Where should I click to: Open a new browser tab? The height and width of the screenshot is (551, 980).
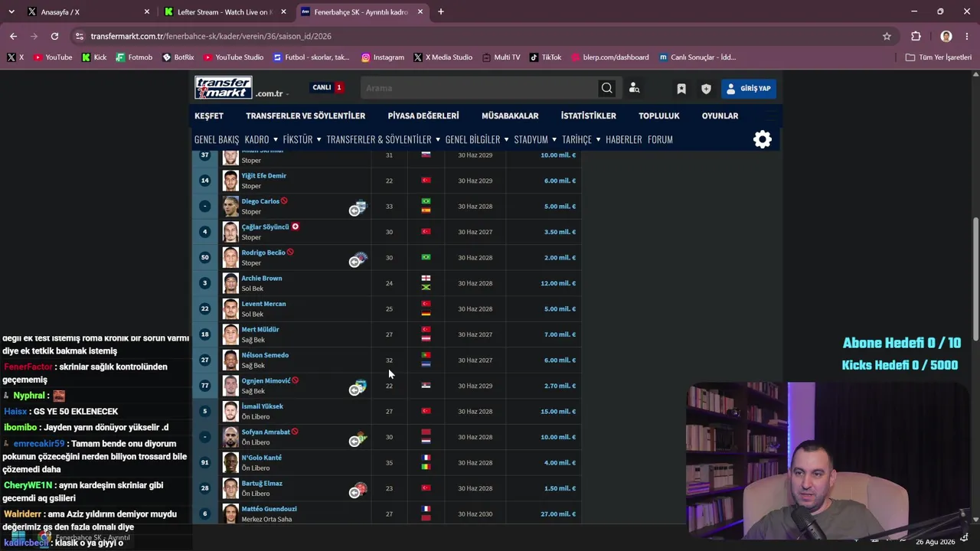pos(441,11)
